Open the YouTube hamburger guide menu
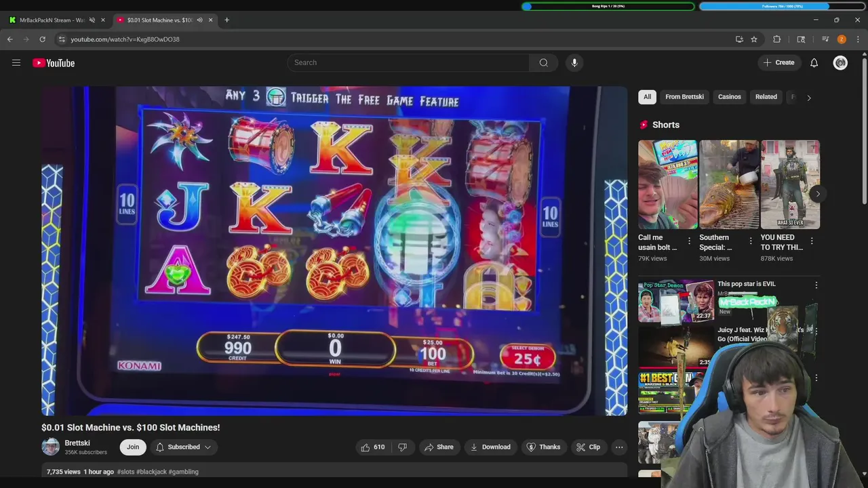This screenshot has height=488, width=868. click(x=16, y=62)
